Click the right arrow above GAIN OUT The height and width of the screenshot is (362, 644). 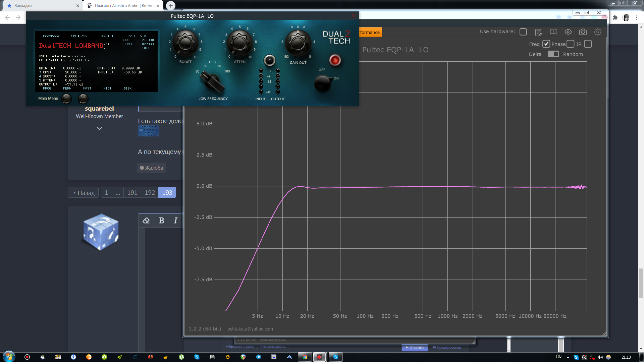click(304, 27)
